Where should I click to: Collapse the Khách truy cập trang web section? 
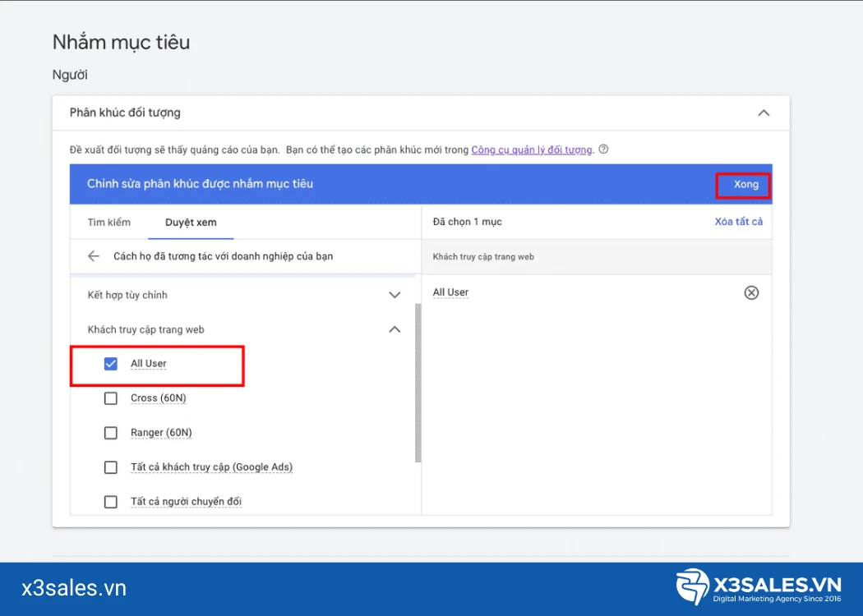click(x=395, y=329)
